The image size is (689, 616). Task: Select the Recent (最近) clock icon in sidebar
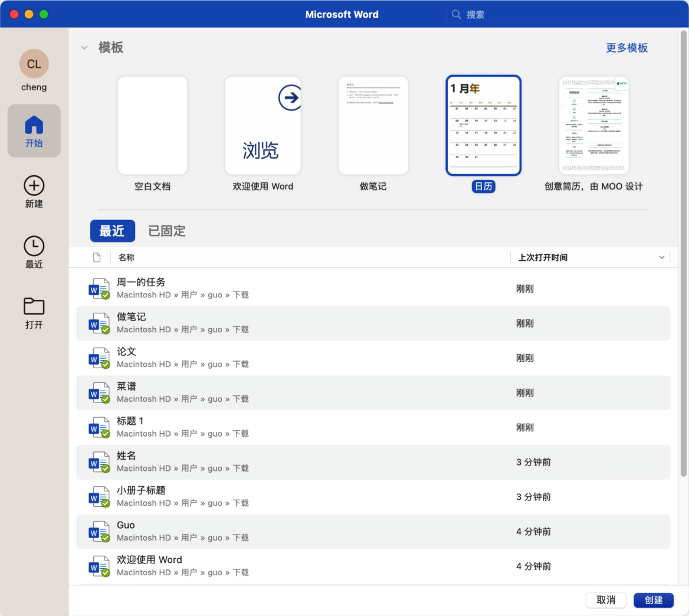[x=34, y=246]
